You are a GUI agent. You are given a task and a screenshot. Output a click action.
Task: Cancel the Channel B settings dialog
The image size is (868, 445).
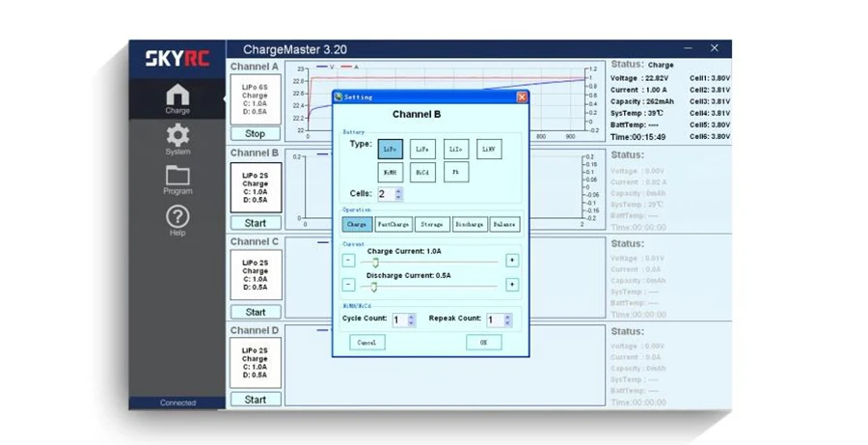pos(367,343)
